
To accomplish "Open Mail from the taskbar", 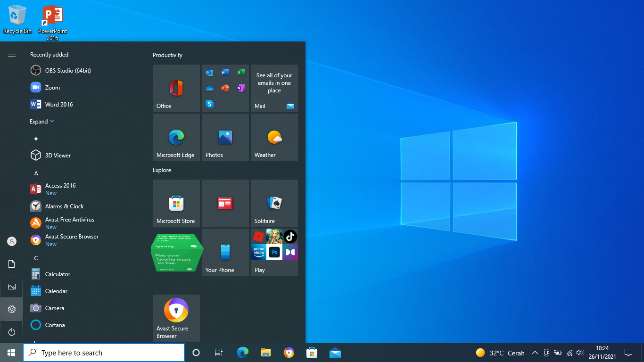I will tap(335, 353).
